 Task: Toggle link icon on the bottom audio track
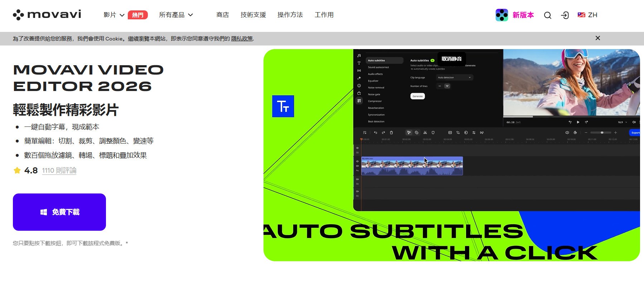pos(357,196)
